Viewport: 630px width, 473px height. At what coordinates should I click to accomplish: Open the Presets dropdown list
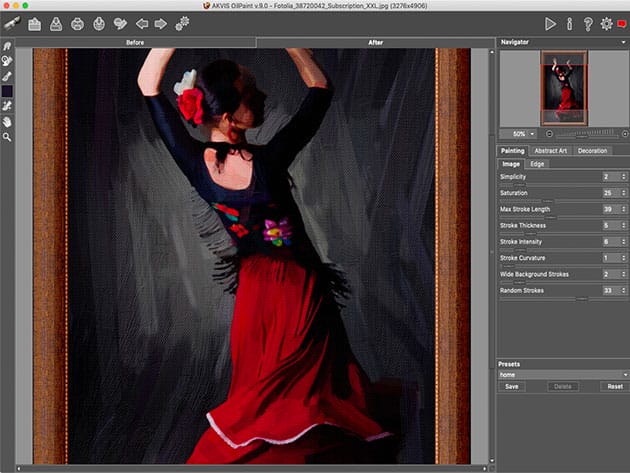560,374
